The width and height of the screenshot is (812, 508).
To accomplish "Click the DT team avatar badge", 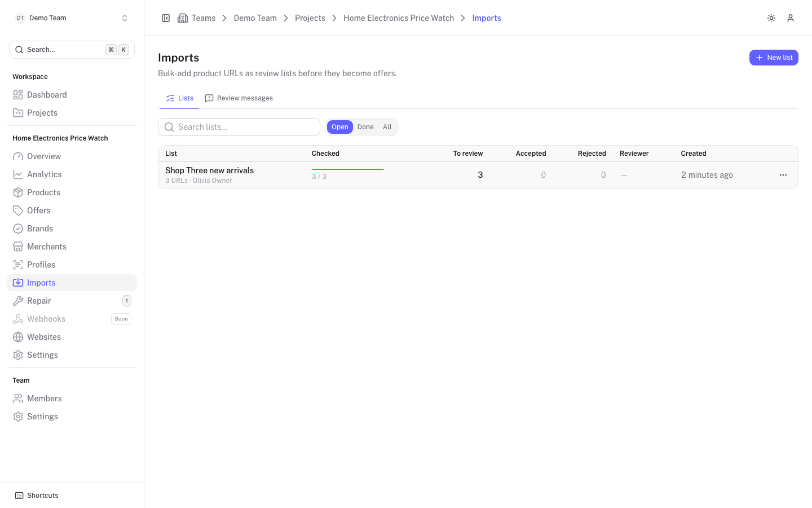I will [20, 18].
